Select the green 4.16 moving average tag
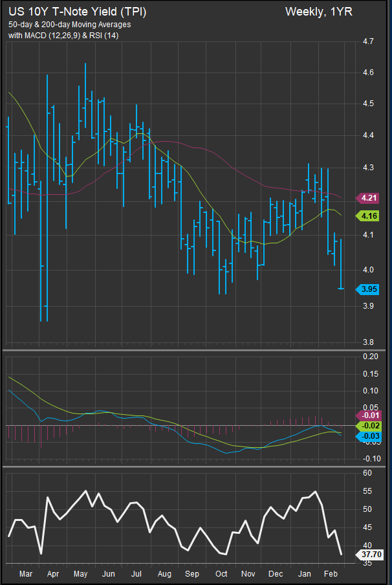The height and width of the screenshot is (585, 392). coord(371,216)
